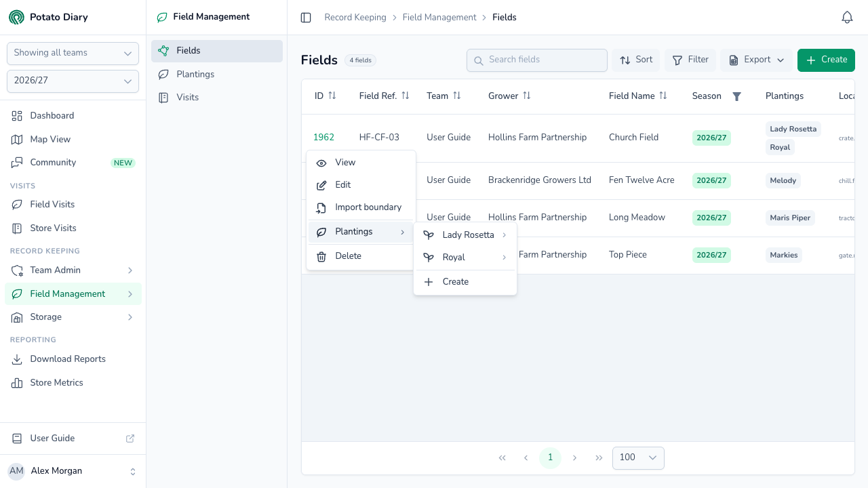The width and height of the screenshot is (868, 488).
Task: Open the notifications bell icon
Action: point(847,18)
